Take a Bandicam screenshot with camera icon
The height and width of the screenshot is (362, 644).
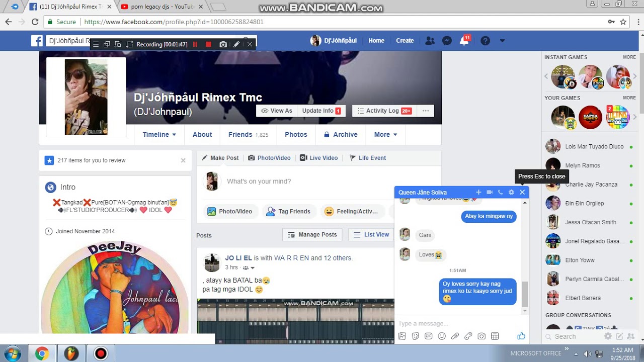coord(223,44)
